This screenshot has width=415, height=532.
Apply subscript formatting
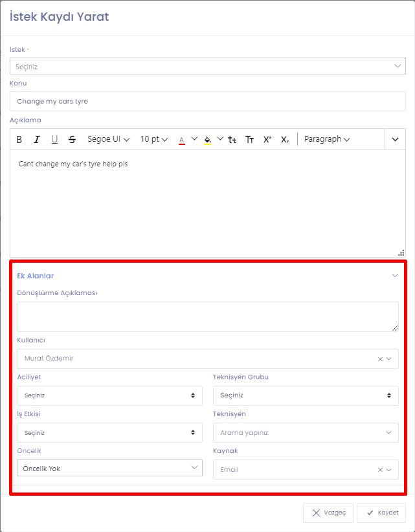[x=285, y=139]
